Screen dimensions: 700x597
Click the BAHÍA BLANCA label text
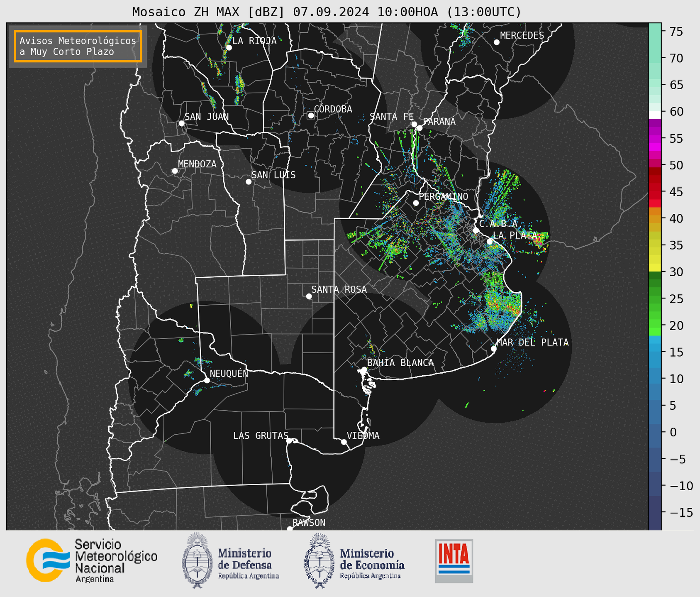point(400,363)
